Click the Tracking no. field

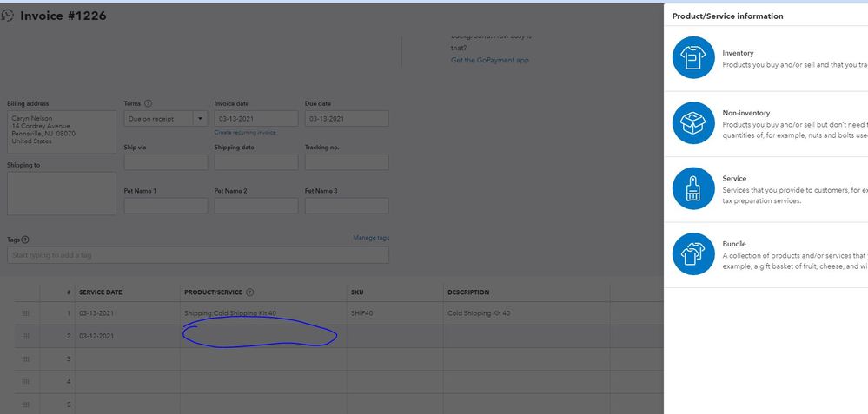347,162
